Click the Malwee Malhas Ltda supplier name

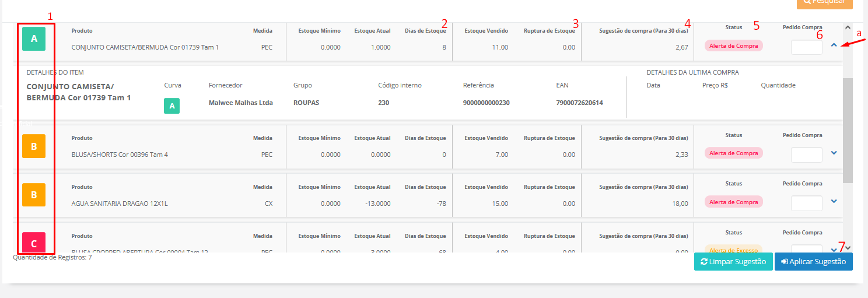240,103
